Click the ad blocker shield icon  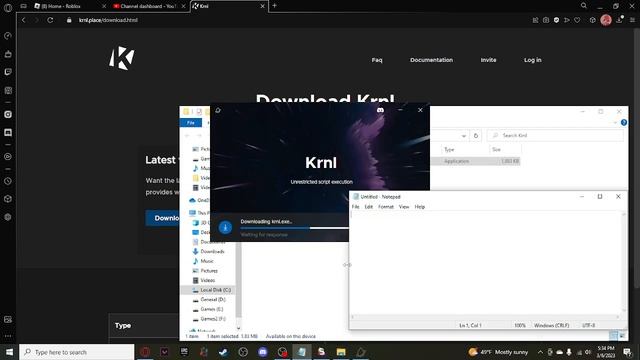coord(556,20)
